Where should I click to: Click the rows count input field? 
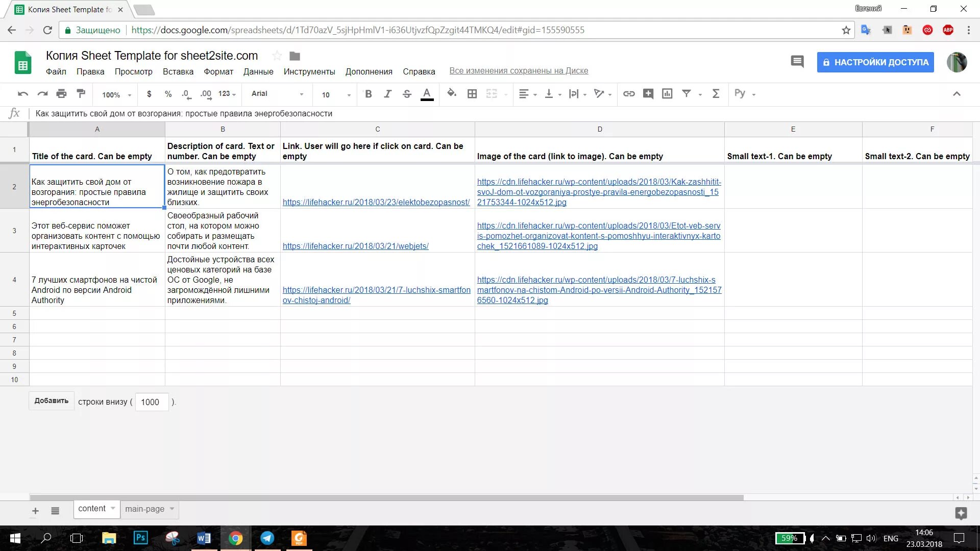pyautogui.click(x=151, y=402)
